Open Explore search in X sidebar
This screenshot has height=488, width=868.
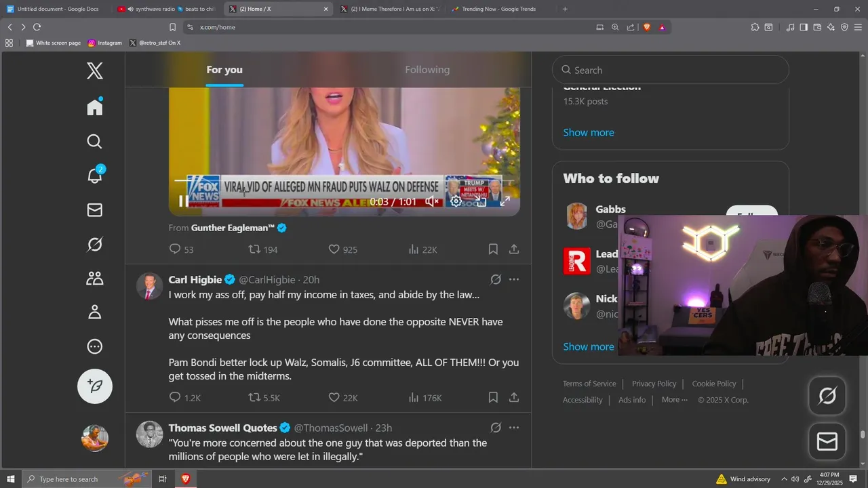click(x=95, y=141)
